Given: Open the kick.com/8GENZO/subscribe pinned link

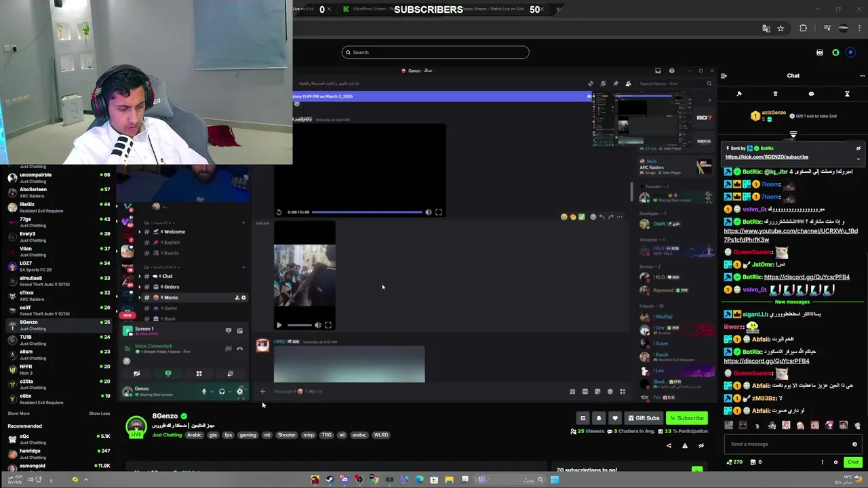Looking at the screenshot, I should (x=766, y=157).
